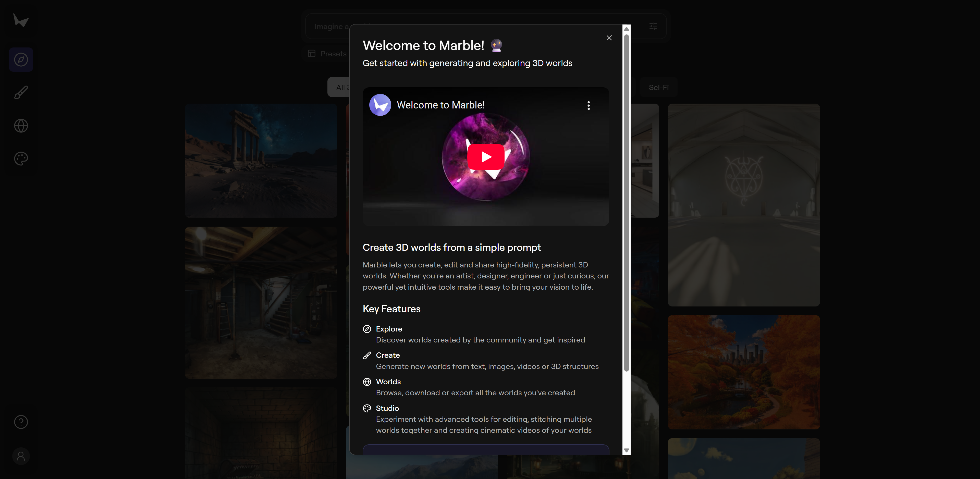The image size is (980, 479).
Task: Click the Marble logo in top-left corner
Action: (21, 20)
